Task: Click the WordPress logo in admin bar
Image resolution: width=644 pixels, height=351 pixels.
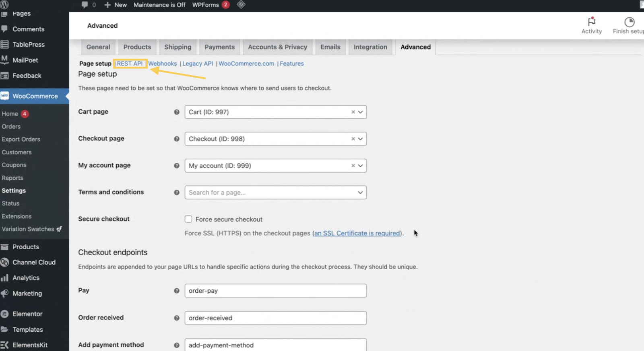Action: 4,5
